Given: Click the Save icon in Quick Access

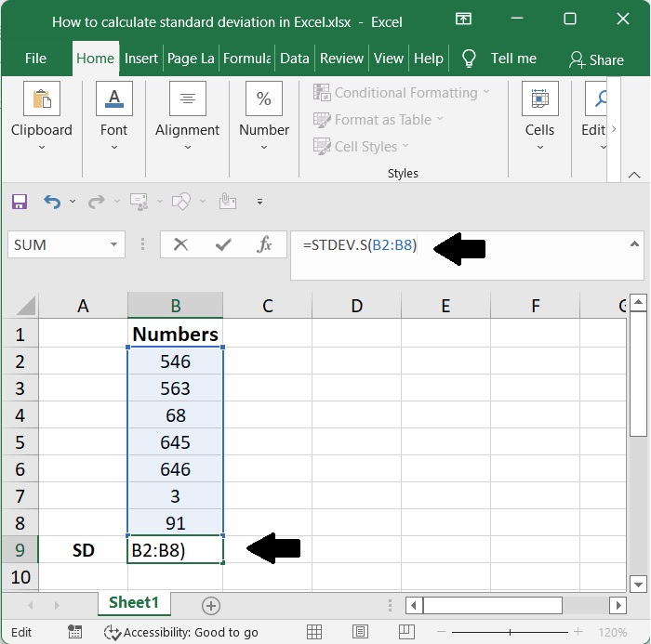Looking at the screenshot, I should click(20, 202).
